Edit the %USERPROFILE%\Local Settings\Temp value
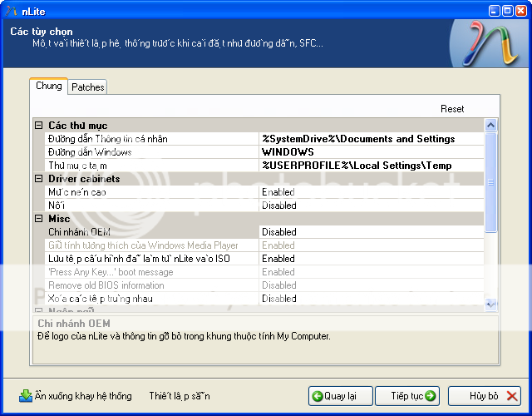 click(x=372, y=166)
